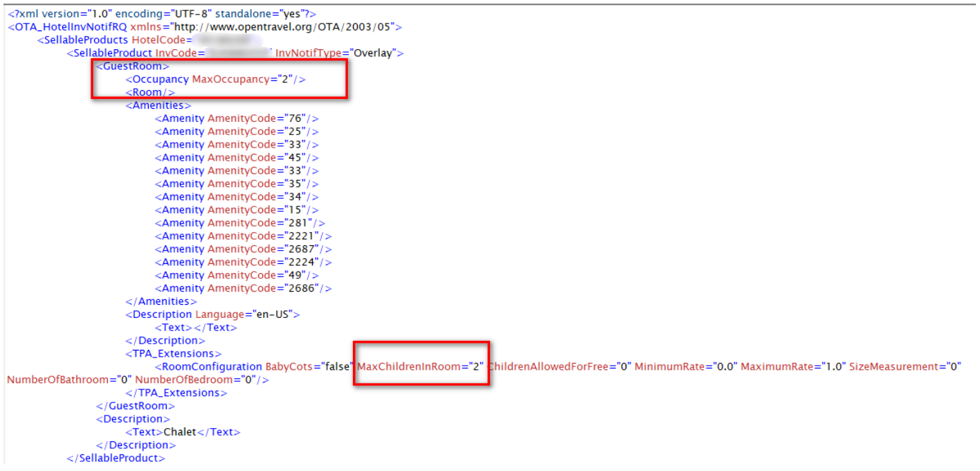Select the Amenity with AmenityCode 76

(x=235, y=118)
